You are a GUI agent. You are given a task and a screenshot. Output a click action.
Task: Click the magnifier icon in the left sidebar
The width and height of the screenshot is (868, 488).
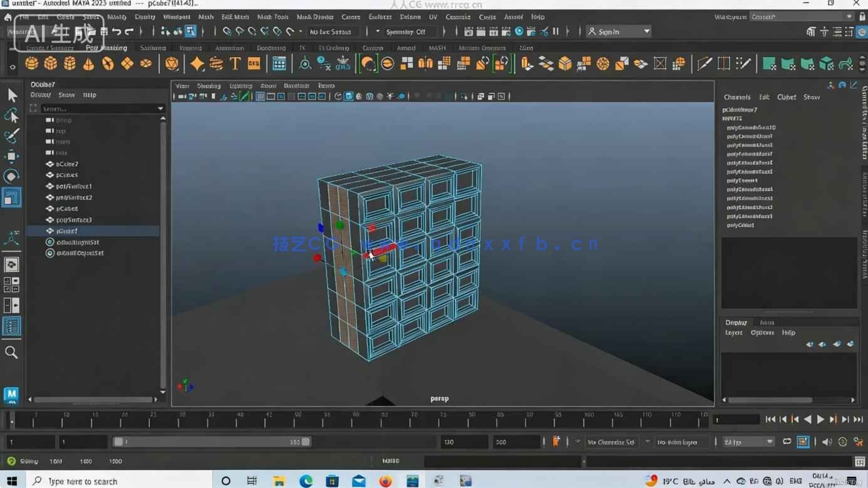point(11,352)
